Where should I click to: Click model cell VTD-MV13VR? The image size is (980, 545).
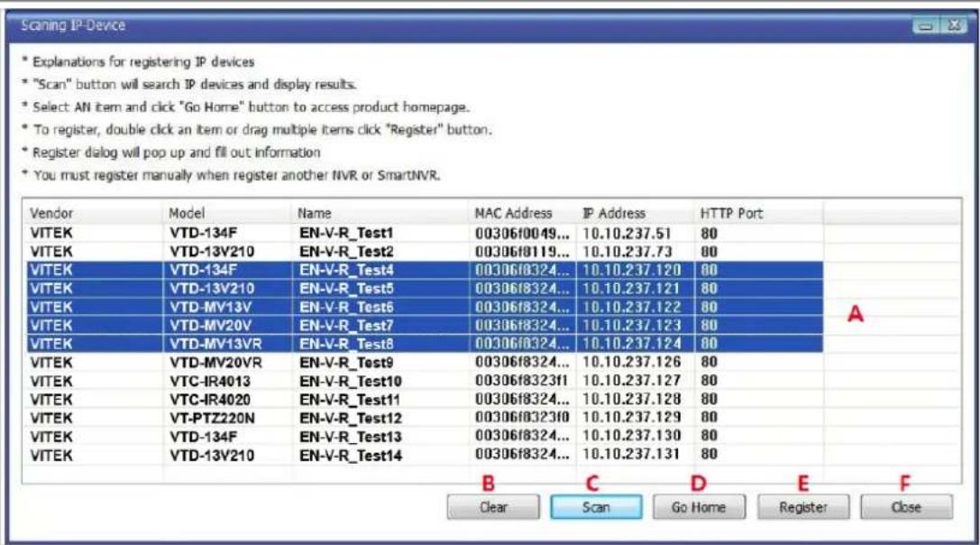(215, 344)
